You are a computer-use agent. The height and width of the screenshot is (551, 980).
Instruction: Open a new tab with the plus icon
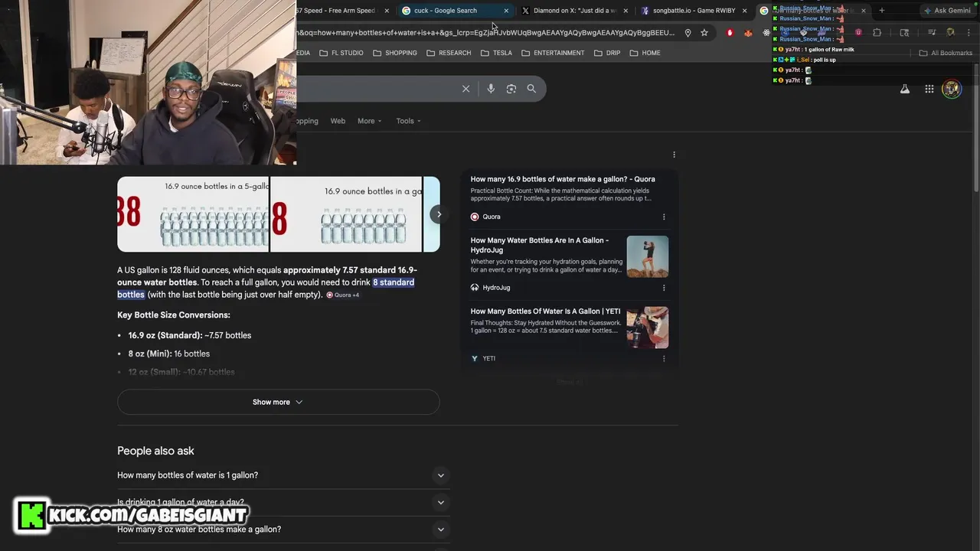(882, 11)
